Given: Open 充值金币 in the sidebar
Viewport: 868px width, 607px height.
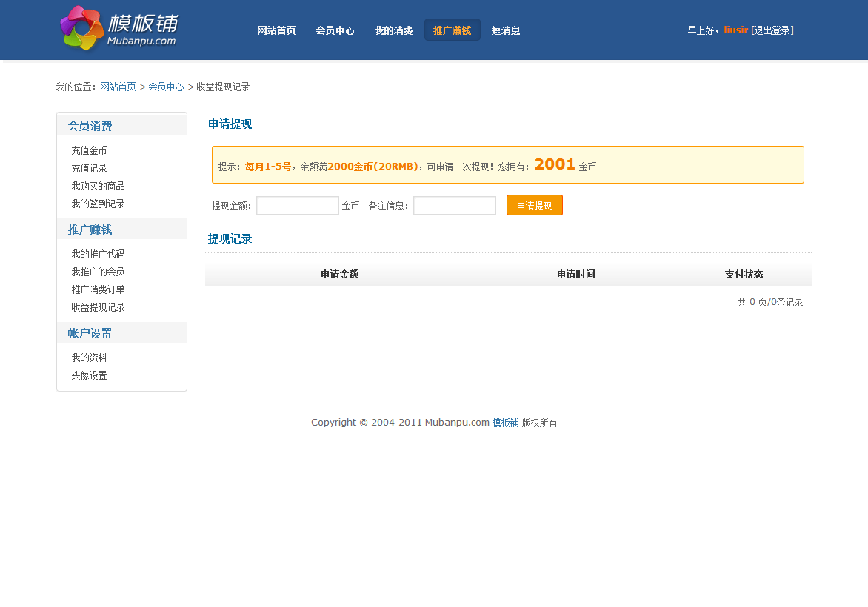Looking at the screenshot, I should click(89, 150).
